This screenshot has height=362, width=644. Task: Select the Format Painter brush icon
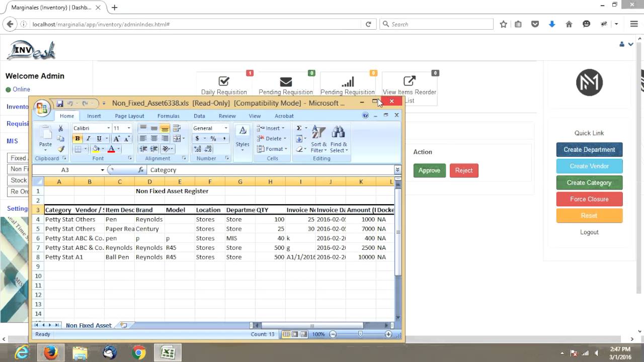(x=61, y=149)
